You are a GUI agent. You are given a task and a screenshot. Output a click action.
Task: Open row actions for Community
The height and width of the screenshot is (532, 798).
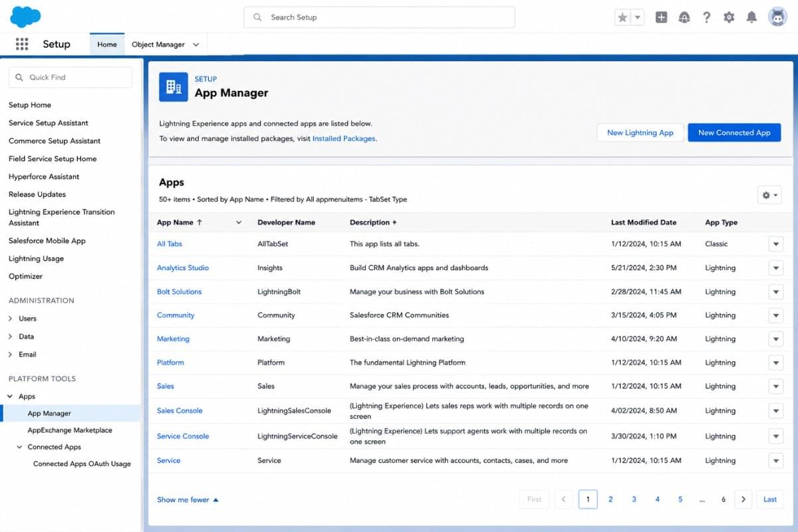(775, 315)
